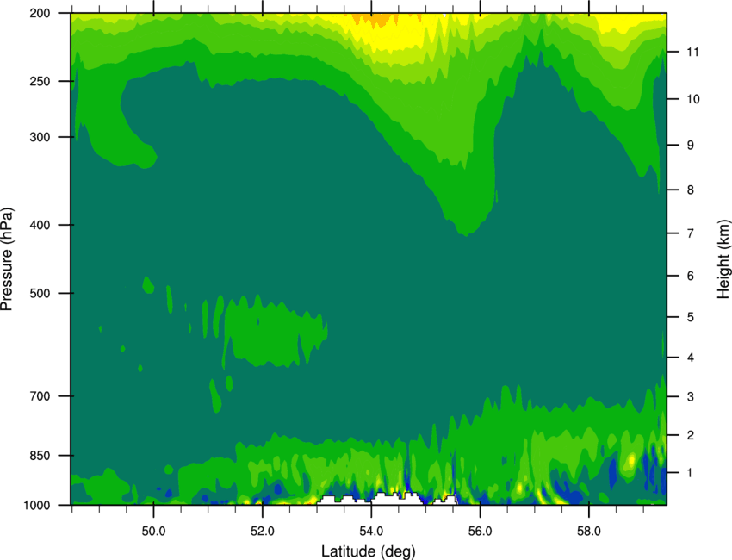Click the 200 pressure tick label

coord(40,13)
